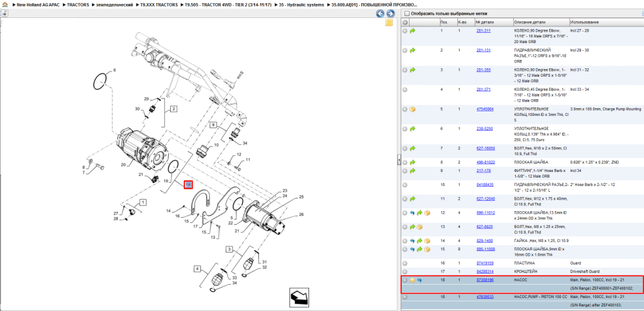Click blue back arrow icon for part 829-1408
Viewport: 644px width, 311px height.
(413, 241)
